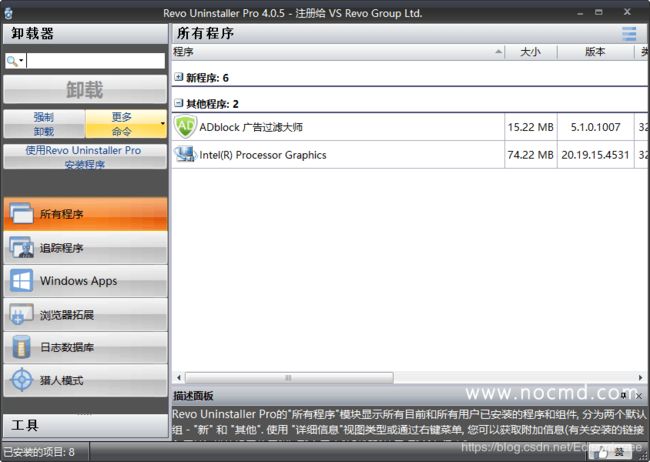Click horizontal scrollbar left arrow
This screenshot has height=462, width=650.
tap(179, 377)
